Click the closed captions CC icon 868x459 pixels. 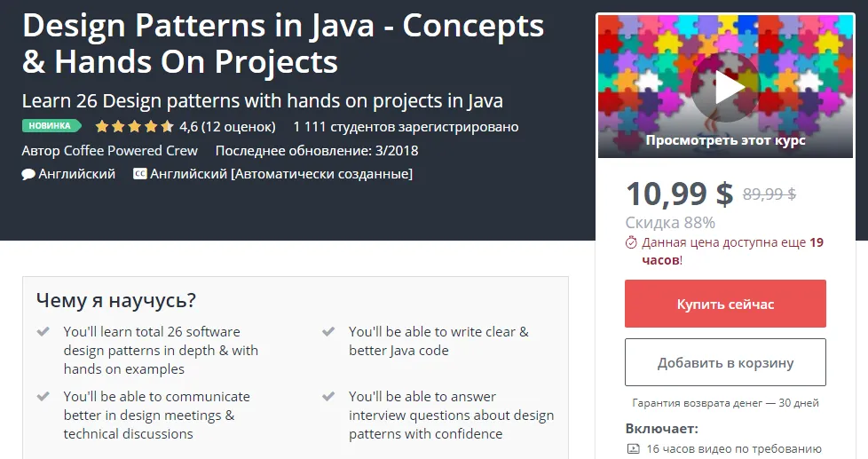139,174
